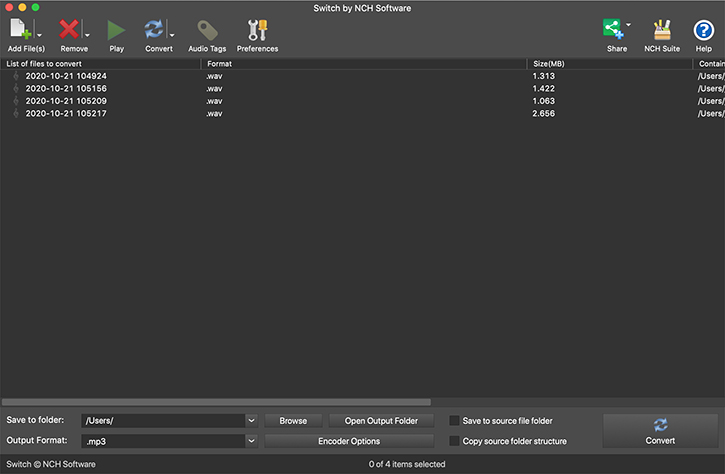This screenshot has height=474, width=725.
Task: Expand the Output Format dropdown arrow
Action: (251, 441)
